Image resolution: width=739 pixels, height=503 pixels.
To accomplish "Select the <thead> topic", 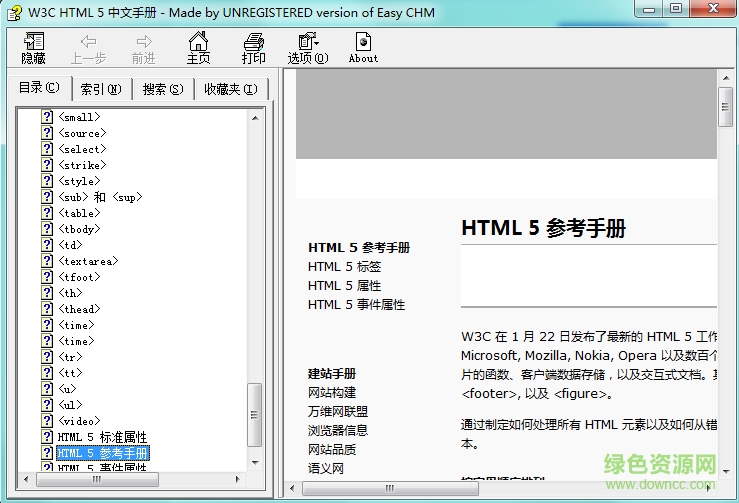I will [79, 309].
